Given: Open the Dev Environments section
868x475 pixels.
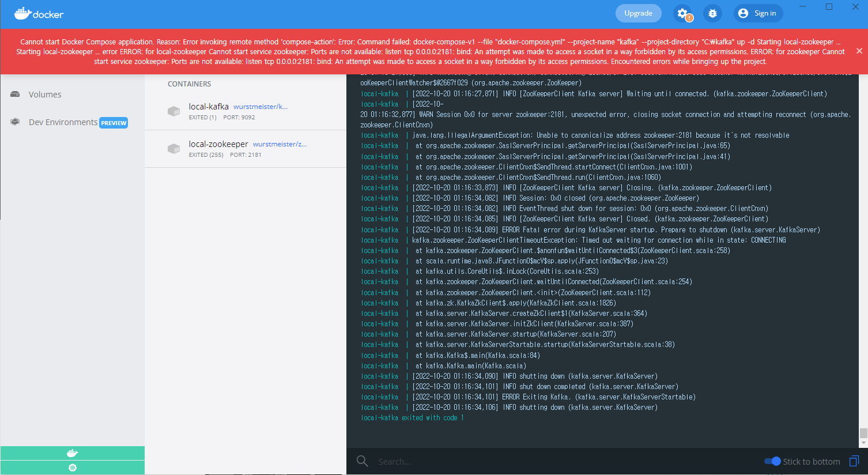Looking at the screenshot, I should 63,122.
